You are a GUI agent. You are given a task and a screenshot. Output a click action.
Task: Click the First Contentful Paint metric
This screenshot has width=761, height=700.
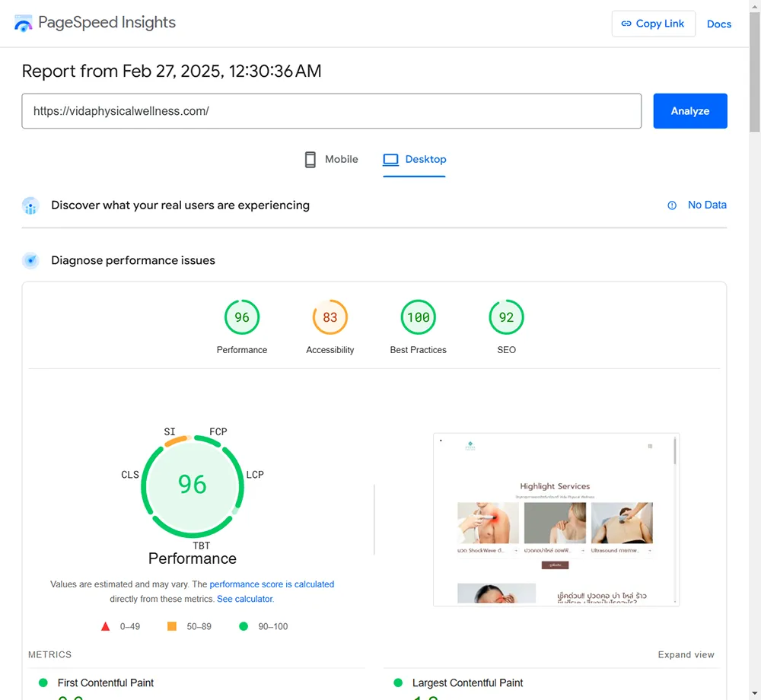105,682
